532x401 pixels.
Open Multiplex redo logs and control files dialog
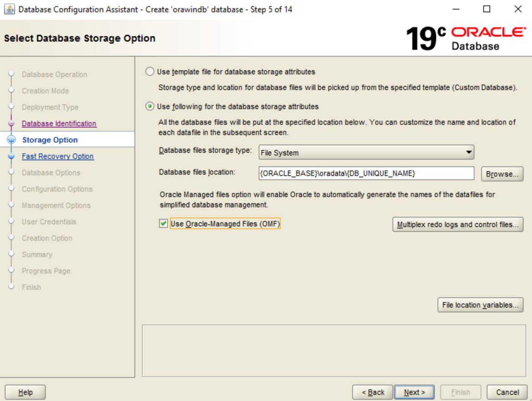coord(458,224)
